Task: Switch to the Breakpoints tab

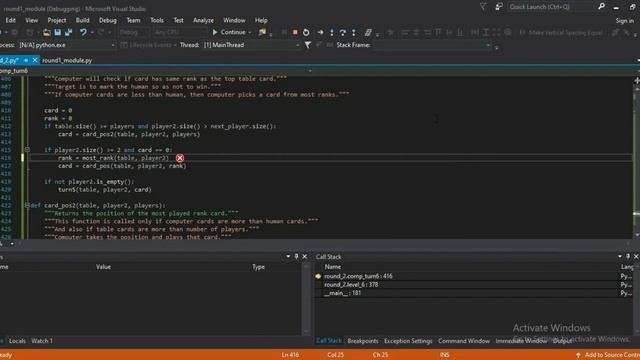Action: (x=363, y=341)
